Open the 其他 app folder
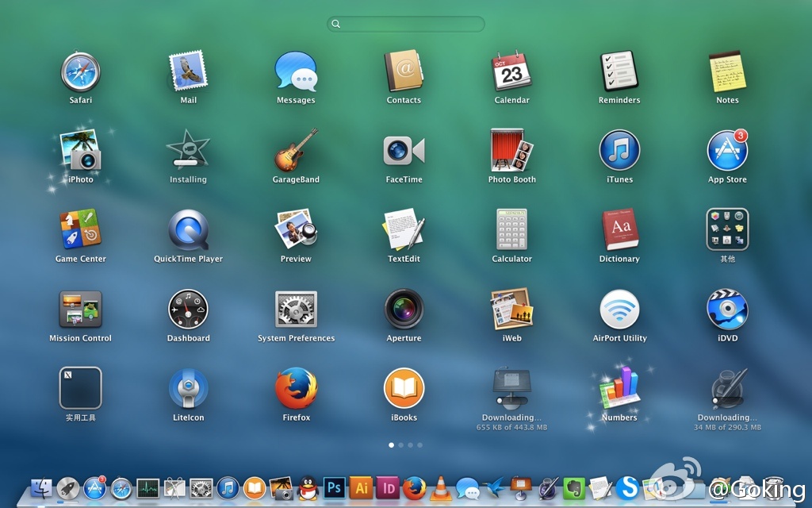Viewport: 812px width, 508px height. tap(728, 229)
